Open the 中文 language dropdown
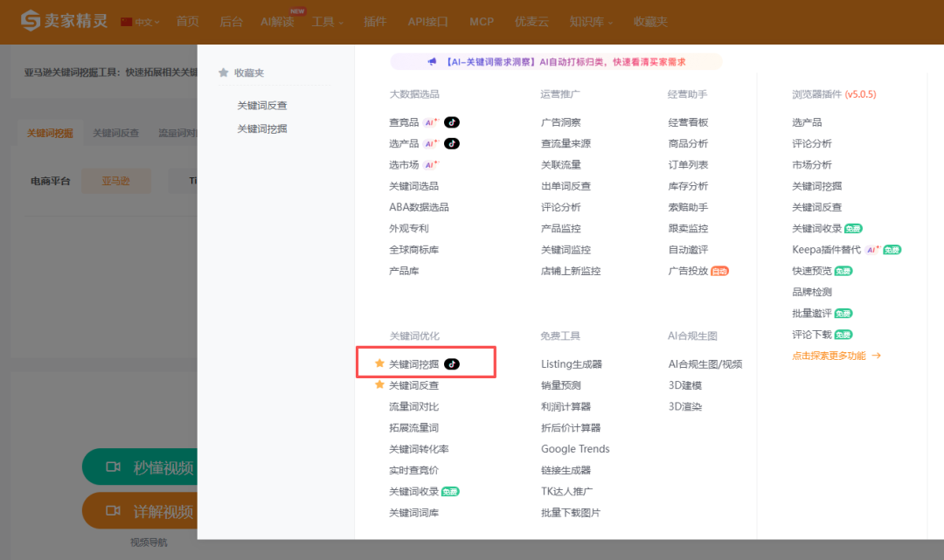 pyautogui.click(x=147, y=22)
